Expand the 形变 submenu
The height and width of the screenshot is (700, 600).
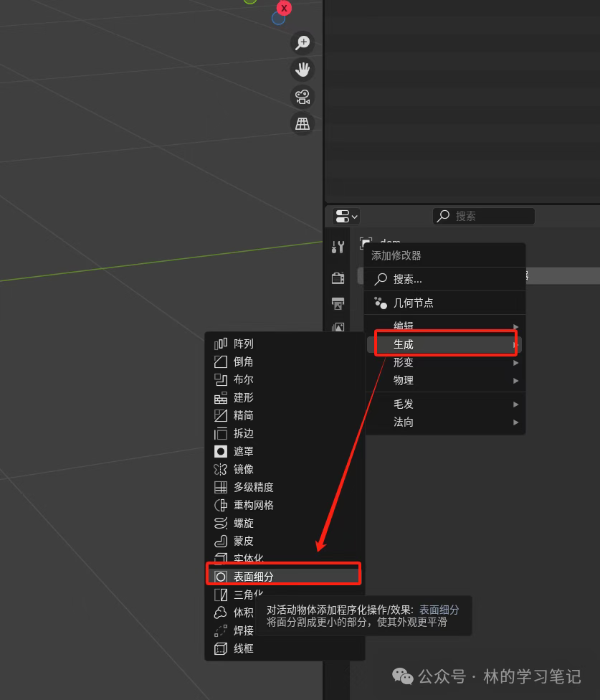(x=444, y=362)
